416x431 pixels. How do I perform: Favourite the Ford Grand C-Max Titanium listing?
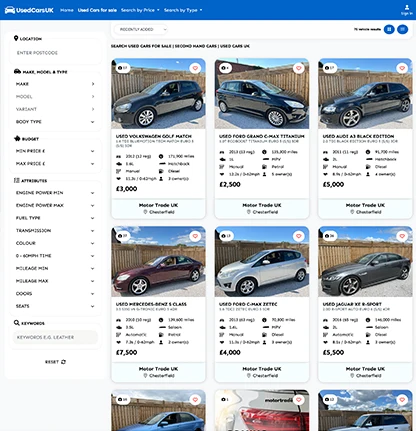pyautogui.click(x=299, y=68)
